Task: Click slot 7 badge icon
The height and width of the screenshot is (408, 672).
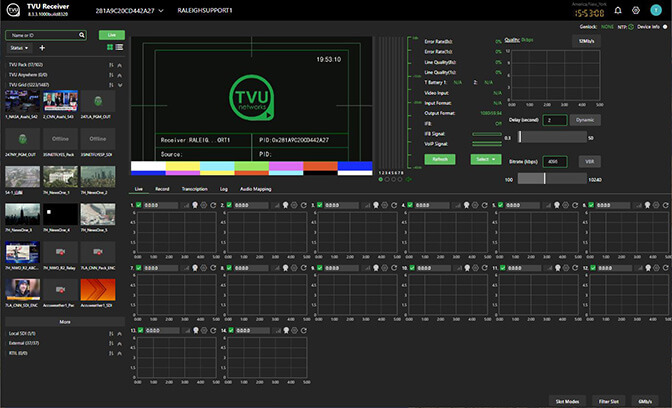Action: [x=195, y=268]
